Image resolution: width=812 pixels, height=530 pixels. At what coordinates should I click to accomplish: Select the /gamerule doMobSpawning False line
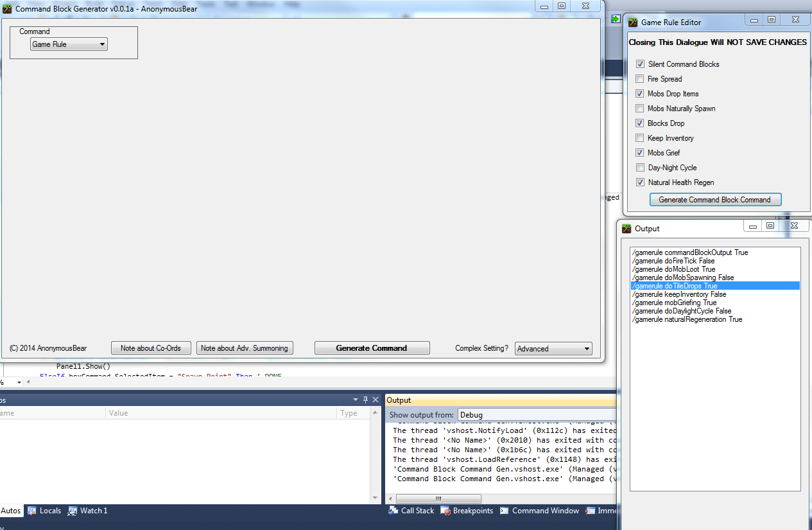coord(715,278)
